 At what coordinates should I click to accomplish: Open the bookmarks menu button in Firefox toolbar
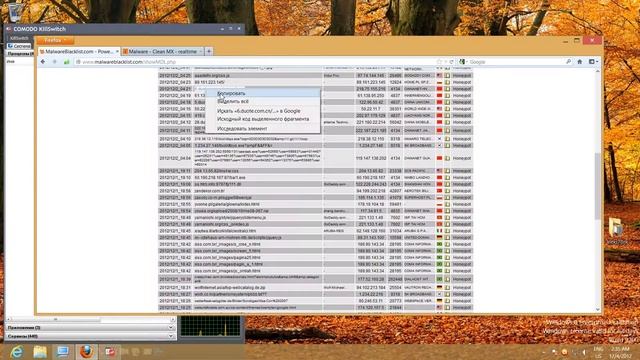[x=593, y=62]
